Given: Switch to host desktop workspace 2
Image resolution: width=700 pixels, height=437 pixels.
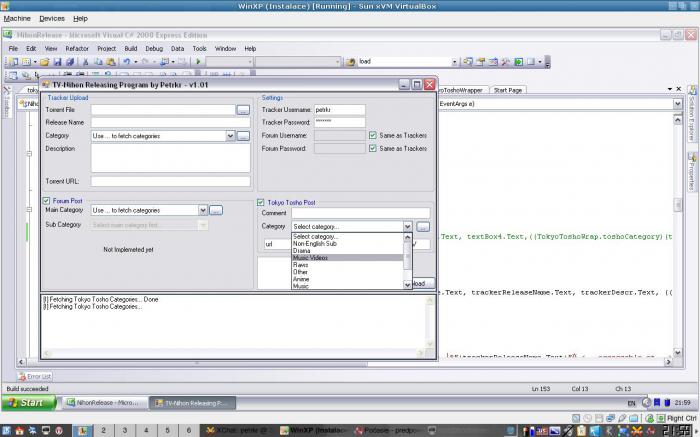Looking at the screenshot, I should [x=103, y=430].
